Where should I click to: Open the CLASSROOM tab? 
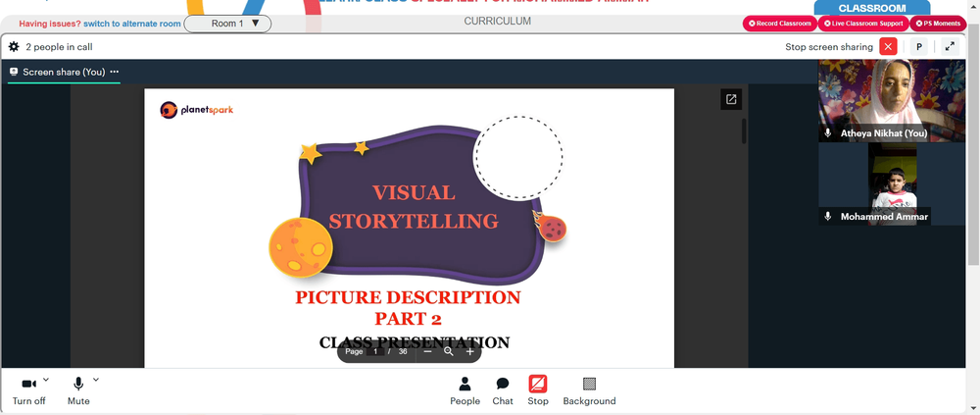[872, 8]
